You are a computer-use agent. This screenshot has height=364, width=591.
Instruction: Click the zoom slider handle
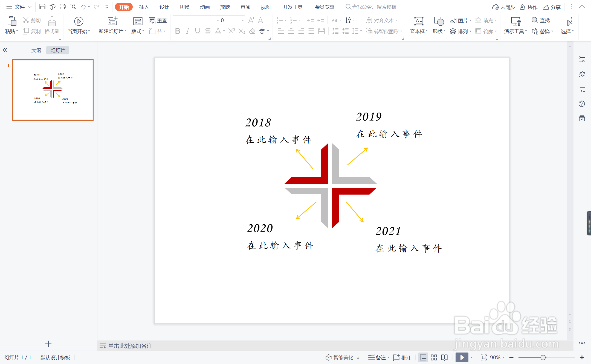pyautogui.click(x=543, y=357)
